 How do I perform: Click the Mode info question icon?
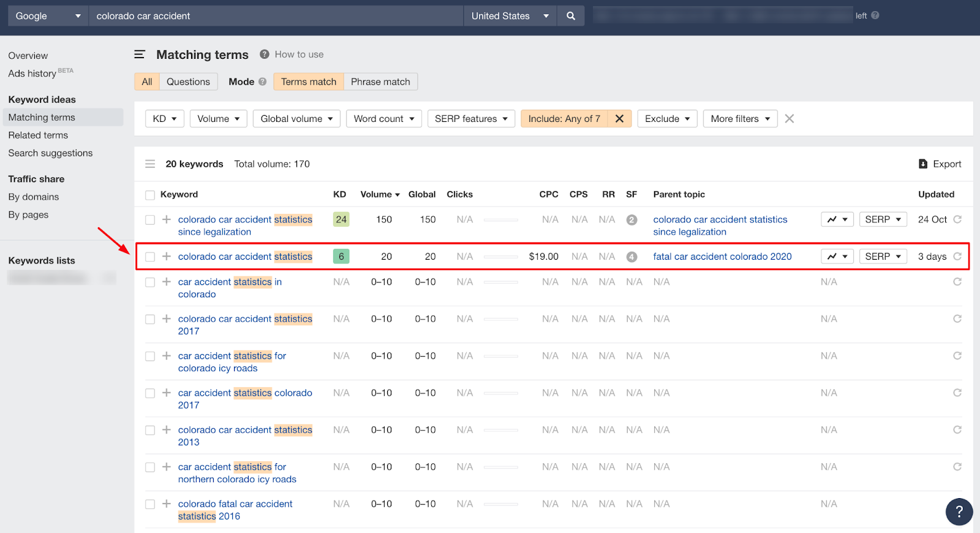point(263,81)
